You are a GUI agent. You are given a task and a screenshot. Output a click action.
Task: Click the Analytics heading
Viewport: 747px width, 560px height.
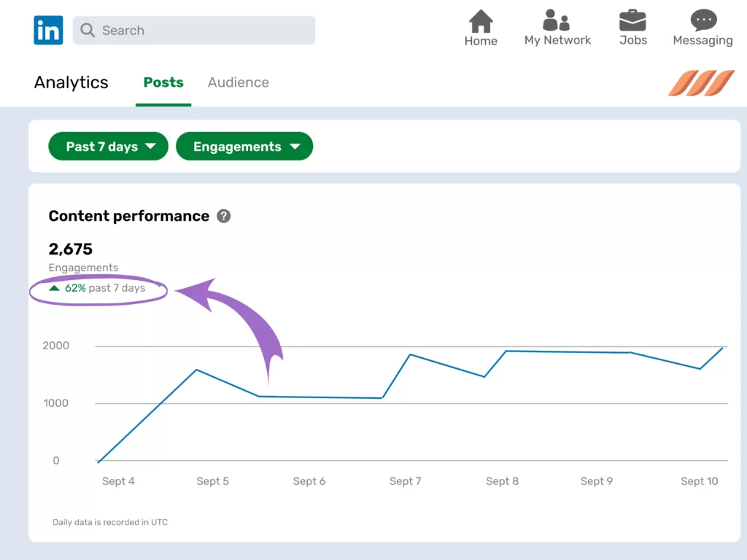(70, 82)
